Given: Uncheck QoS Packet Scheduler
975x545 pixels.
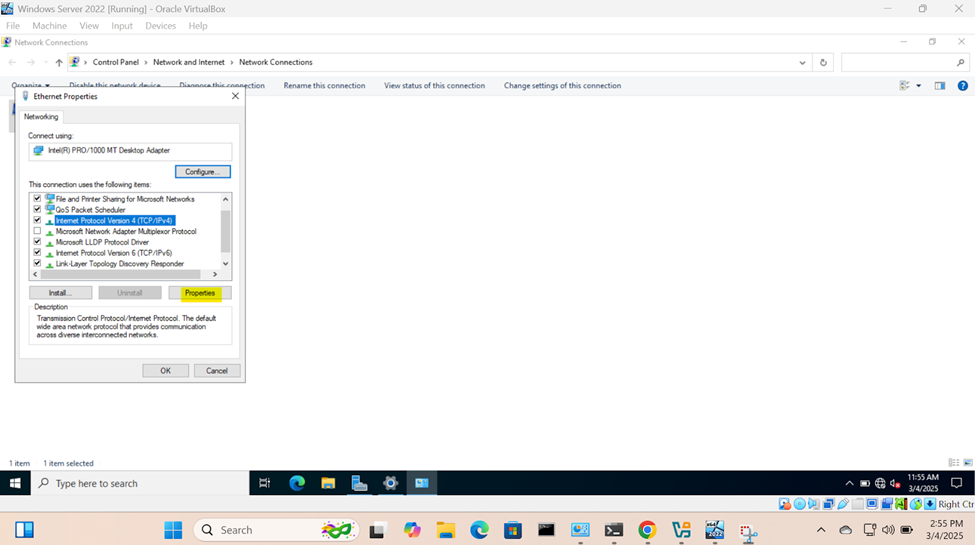Looking at the screenshot, I should click(37, 209).
